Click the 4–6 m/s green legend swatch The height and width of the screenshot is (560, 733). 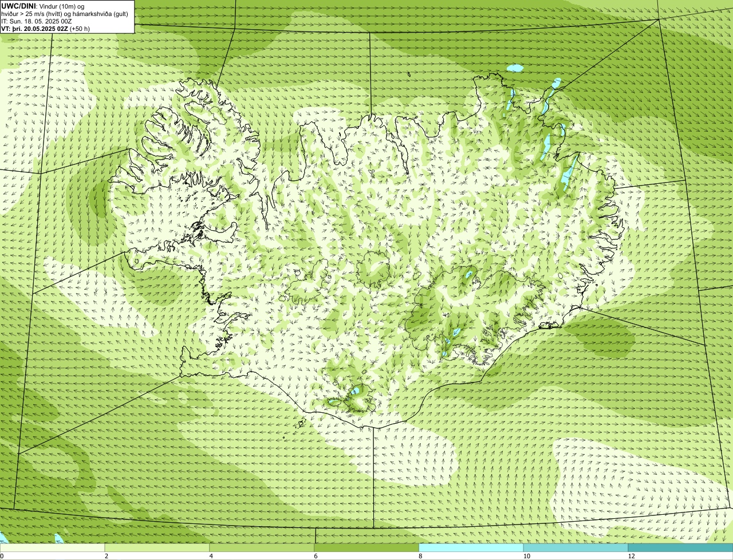(x=262, y=548)
